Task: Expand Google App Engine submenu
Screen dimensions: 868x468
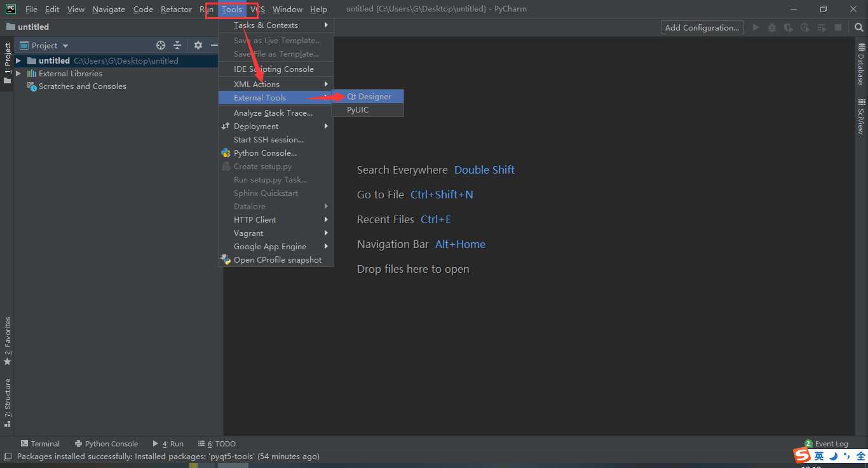Action: pyautogui.click(x=276, y=247)
